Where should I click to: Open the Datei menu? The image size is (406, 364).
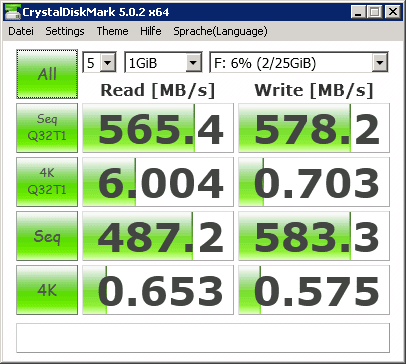click(x=21, y=31)
